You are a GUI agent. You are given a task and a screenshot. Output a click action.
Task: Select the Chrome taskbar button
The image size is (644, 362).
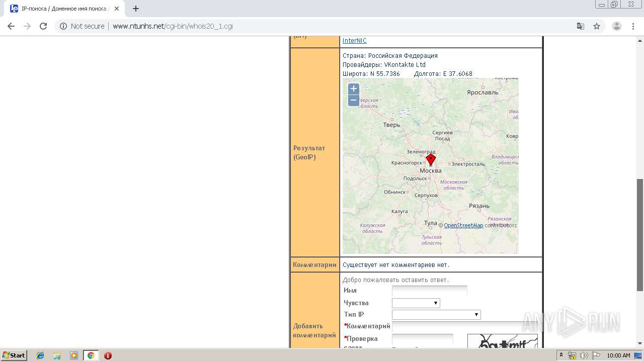tap(91, 355)
